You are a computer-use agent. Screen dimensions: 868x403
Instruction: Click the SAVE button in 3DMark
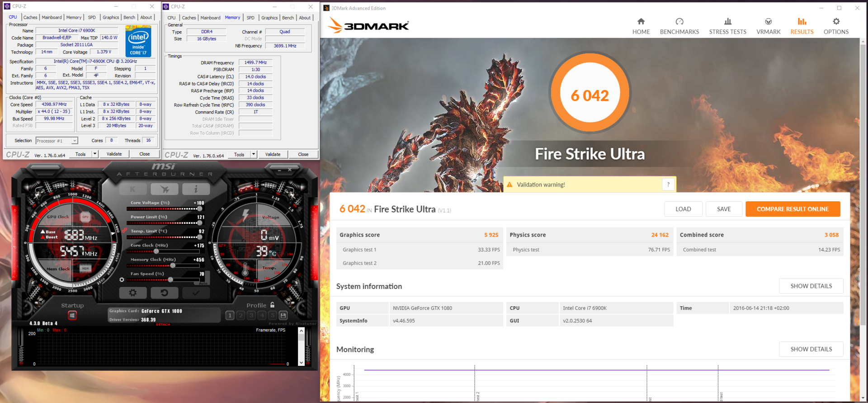pyautogui.click(x=724, y=209)
